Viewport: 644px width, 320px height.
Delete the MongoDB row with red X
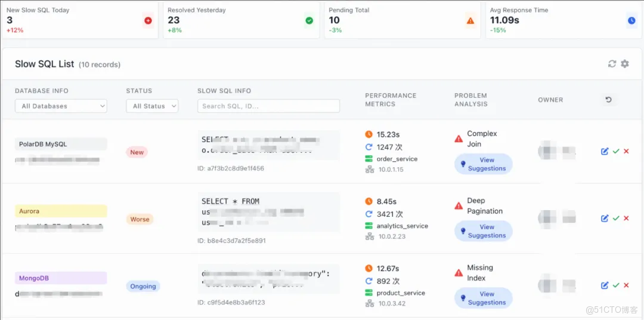(x=626, y=285)
